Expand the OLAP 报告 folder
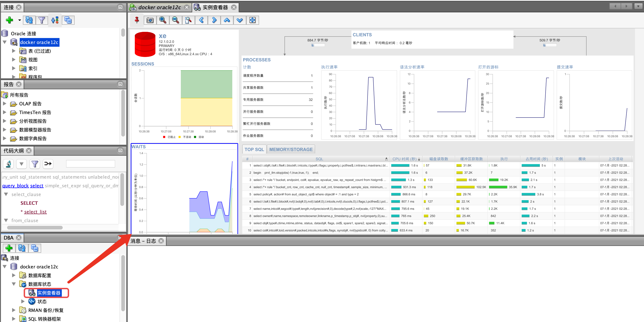This screenshot has width=644, height=322. [5, 104]
